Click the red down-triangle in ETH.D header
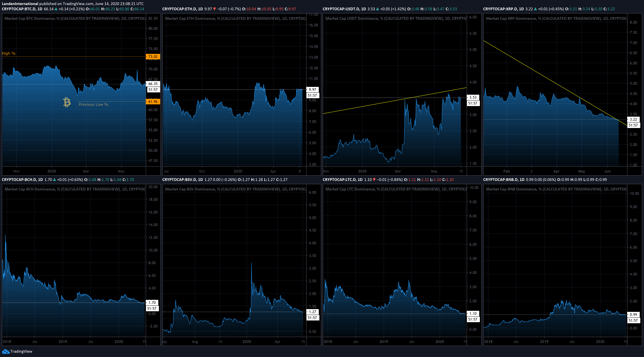The height and width of the screenshot is (357, 644). [x=214, y=9]
